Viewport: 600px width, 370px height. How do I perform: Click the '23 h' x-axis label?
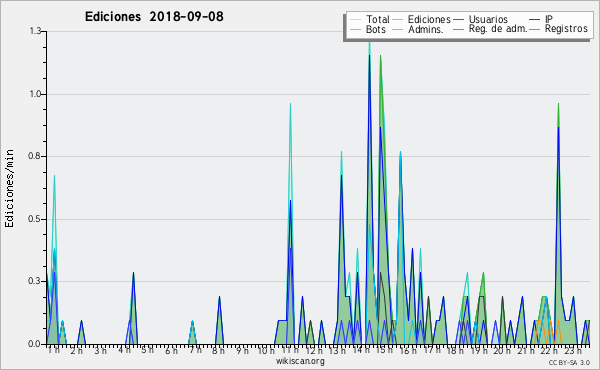[573, 350]
